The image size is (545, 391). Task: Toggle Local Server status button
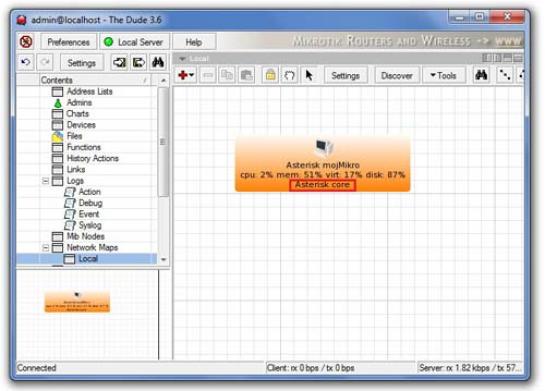click(x=135, y=42)
